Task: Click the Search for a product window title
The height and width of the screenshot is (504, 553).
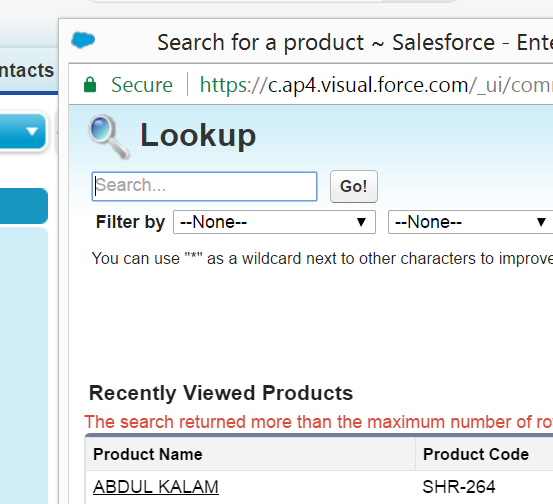Action: point(355,42)
